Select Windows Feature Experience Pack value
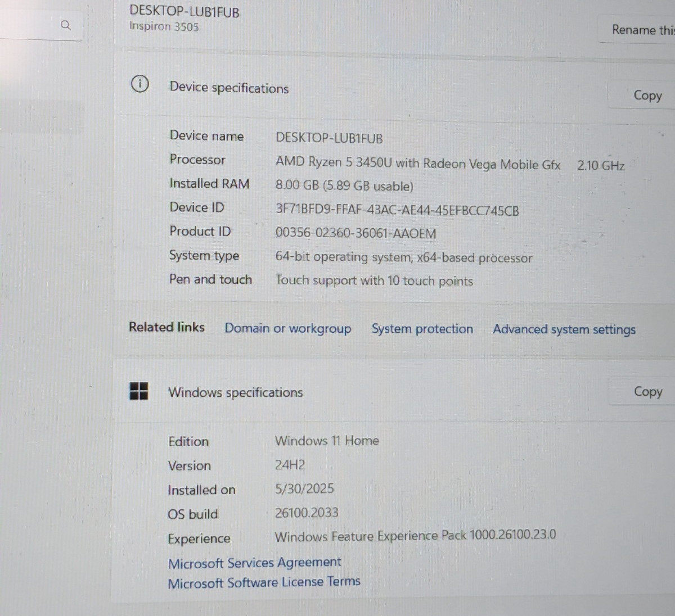 click(x=415, y=536)
